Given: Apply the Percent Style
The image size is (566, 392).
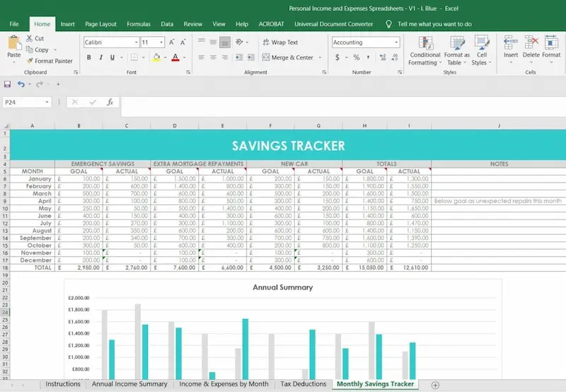Looking at the screenshot, I should [357, 57].
